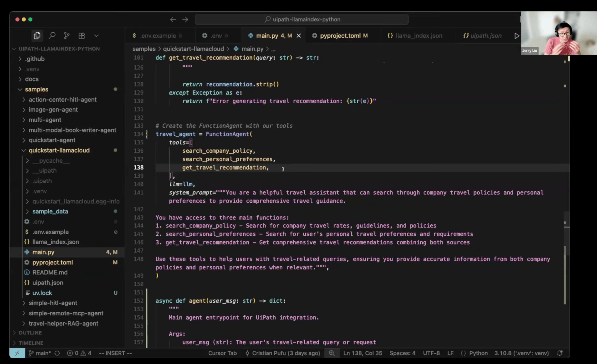This screenshot has height=364, width=597.
Task: Close the main.py tab
Action: (299, 36)
